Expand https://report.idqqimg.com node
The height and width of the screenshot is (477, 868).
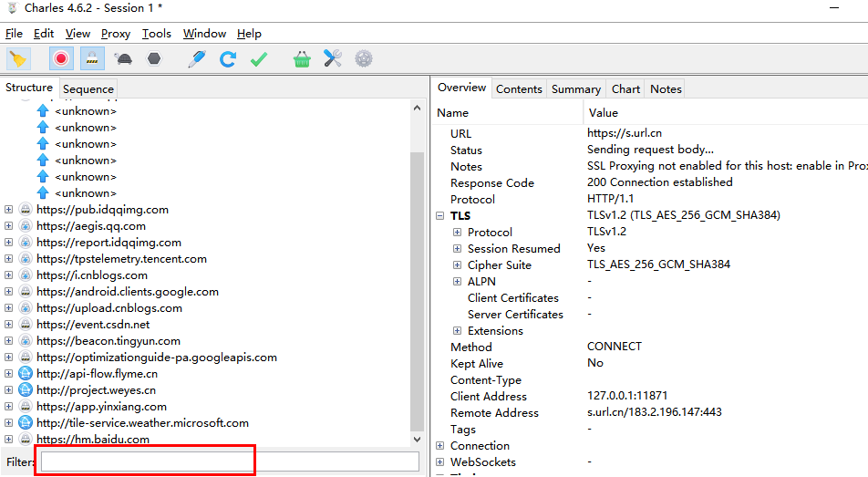point(8,242)
